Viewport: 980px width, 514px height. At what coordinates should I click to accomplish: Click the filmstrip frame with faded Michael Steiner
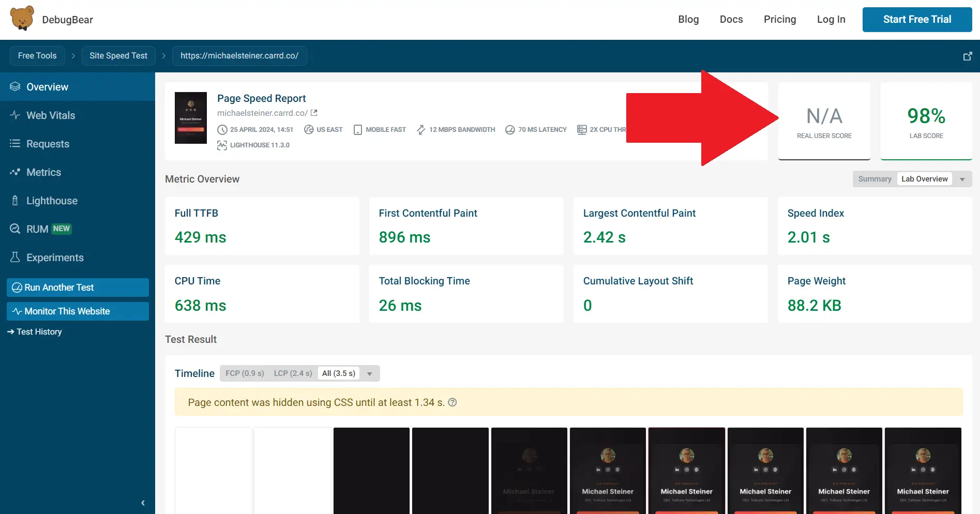coord(529,471)
